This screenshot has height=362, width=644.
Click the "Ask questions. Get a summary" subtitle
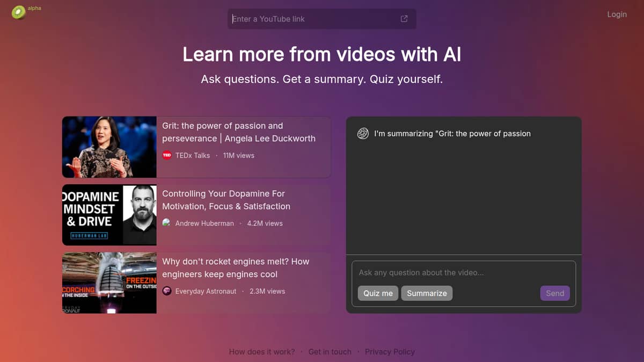322,79
